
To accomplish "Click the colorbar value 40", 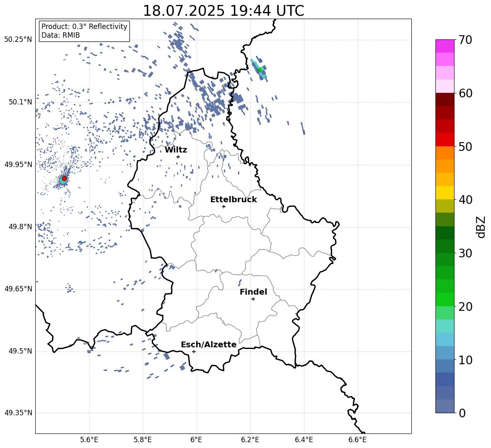I will [465, 200].
